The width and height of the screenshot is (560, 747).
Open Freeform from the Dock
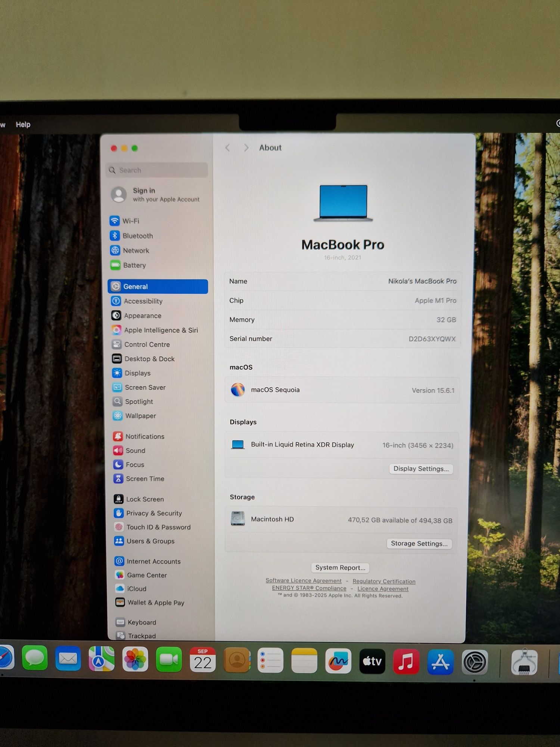point(338,661)
